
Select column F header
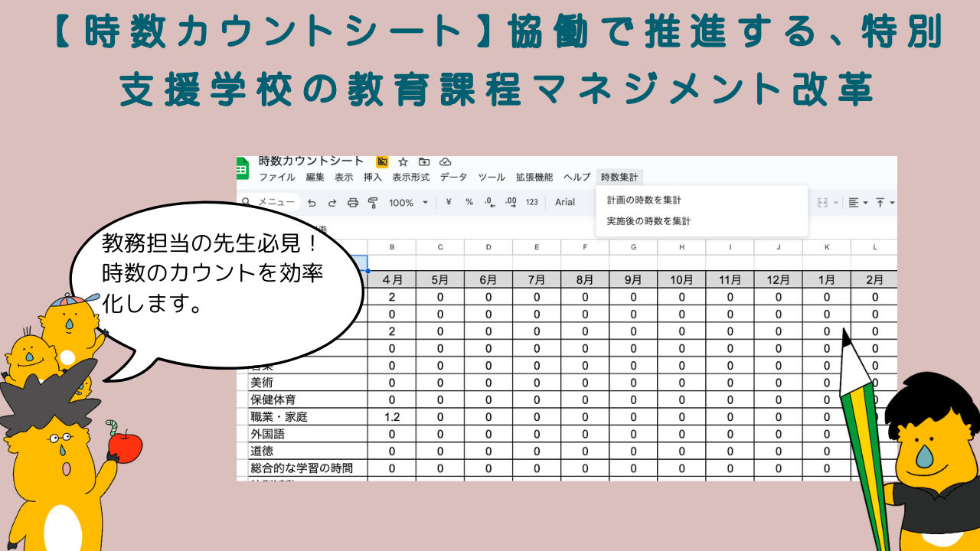click(x=585, y=247)
